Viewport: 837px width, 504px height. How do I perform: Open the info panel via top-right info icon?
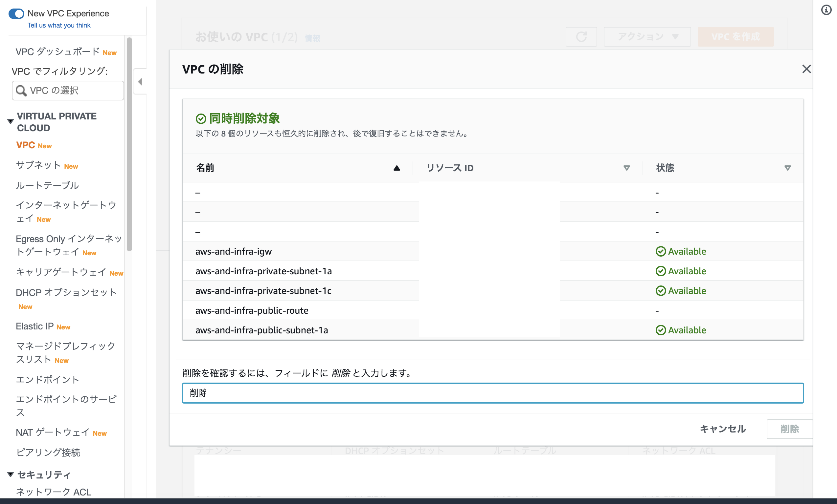coord(826,10)
